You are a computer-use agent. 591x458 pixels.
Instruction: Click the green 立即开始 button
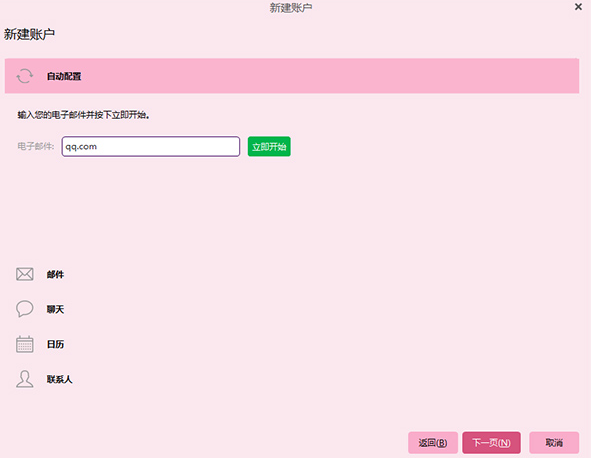269,146
